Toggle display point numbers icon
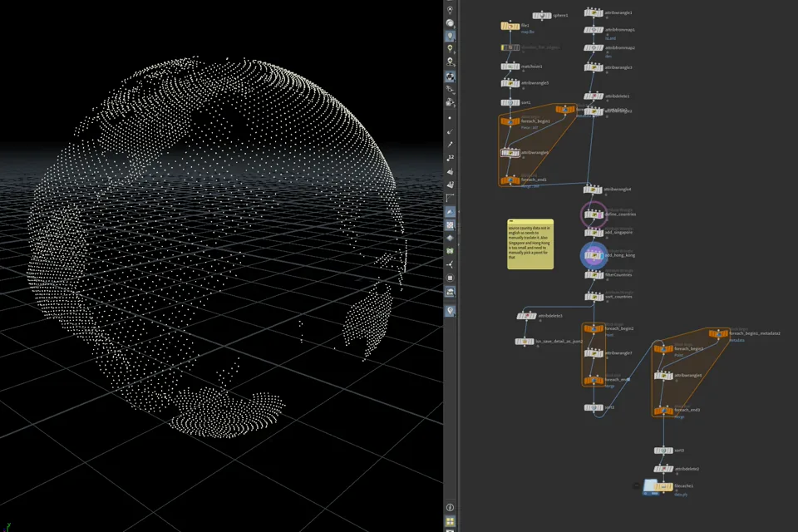 [x=450, y=157]
